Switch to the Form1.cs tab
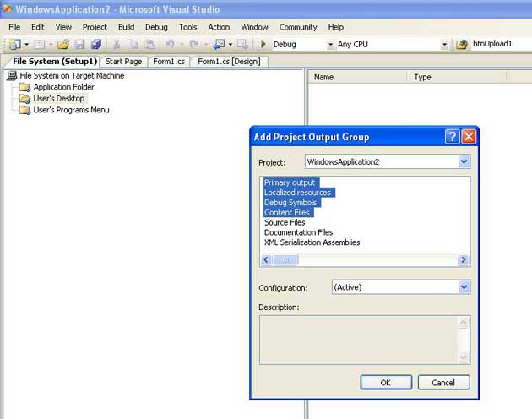This screenshot has height=419, width=532. 169,62
